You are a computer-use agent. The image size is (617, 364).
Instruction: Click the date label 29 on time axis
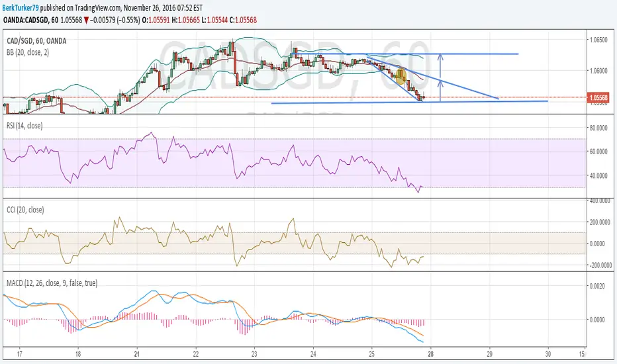(489, 354)
